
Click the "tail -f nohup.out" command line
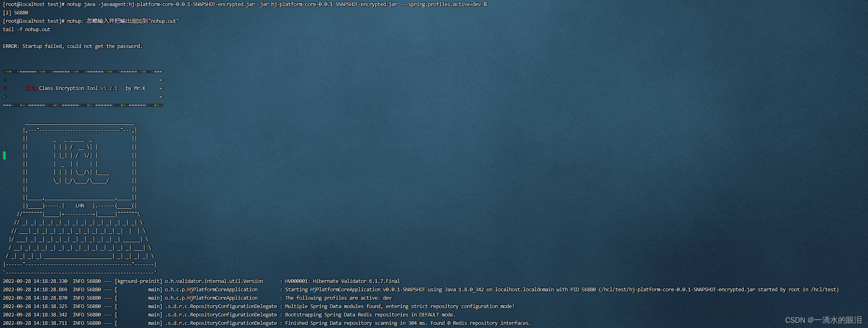[x=27, y=30]
